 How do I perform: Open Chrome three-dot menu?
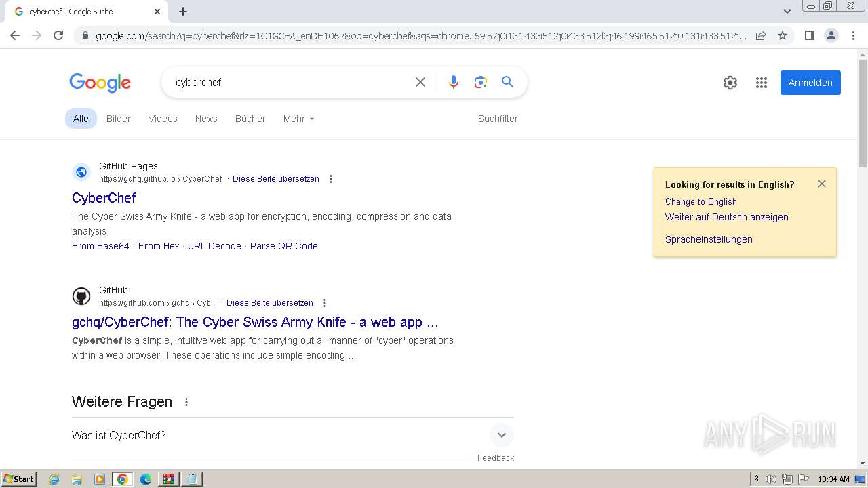click(853, 35)
